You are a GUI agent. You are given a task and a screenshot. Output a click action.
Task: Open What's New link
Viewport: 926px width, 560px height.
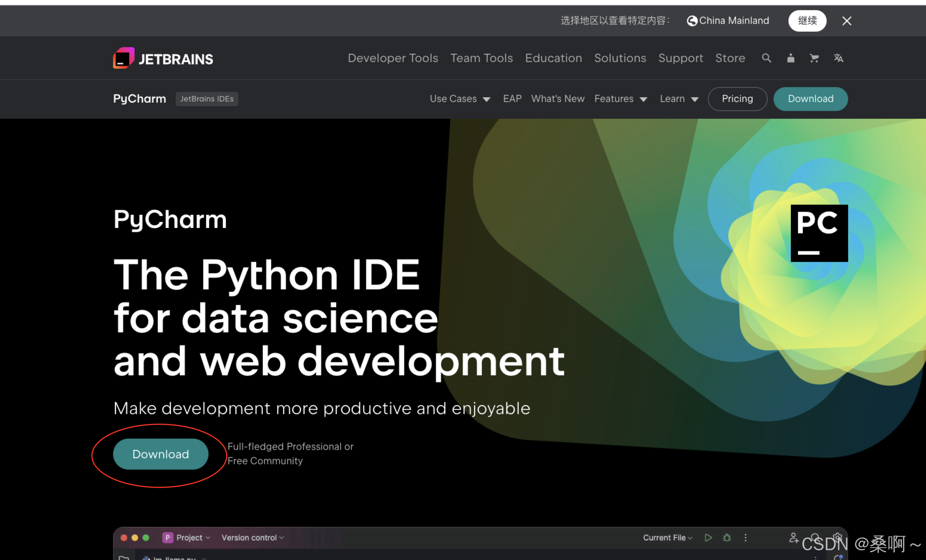[x=558, y=99]
